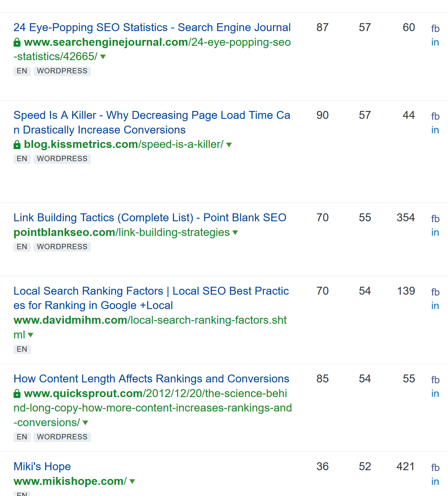Click the lock icon beside searchenginejournal URL
The width and height of the screenshot is (448, 496).
pyautogui.click(x=17, y=43)
